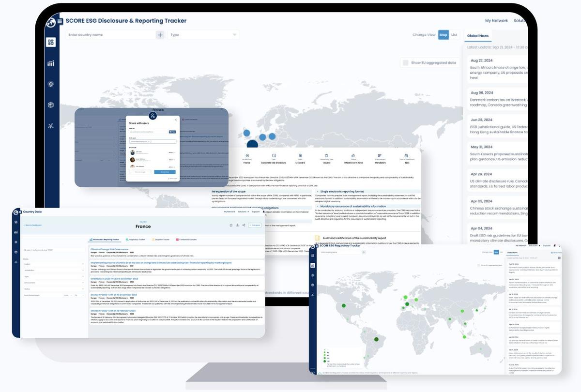Click Send invite button in share dialog
The height and width of the screenshot is (392, 581).
(x=165, y=172)
